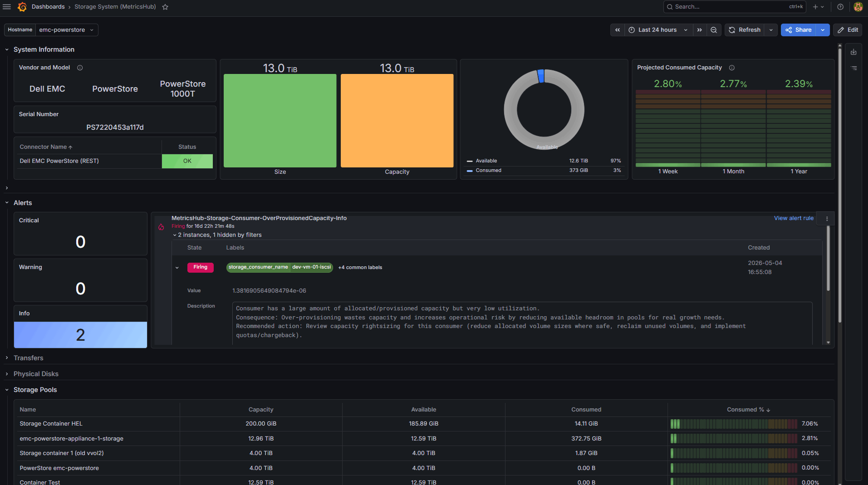868x485 pixels.
Task: Open the help question-mark icon
Action: 840,7
